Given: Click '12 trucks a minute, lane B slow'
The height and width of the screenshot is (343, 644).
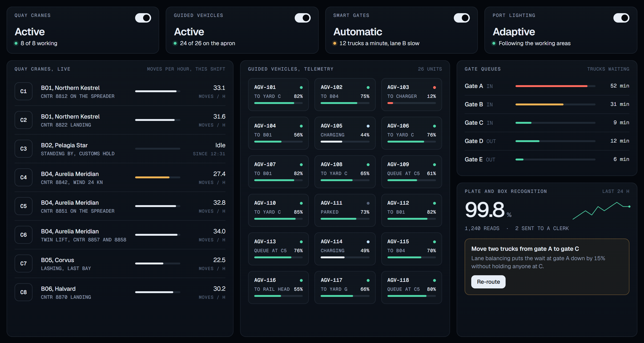Looking at the screenshot, I should point(379,44).
